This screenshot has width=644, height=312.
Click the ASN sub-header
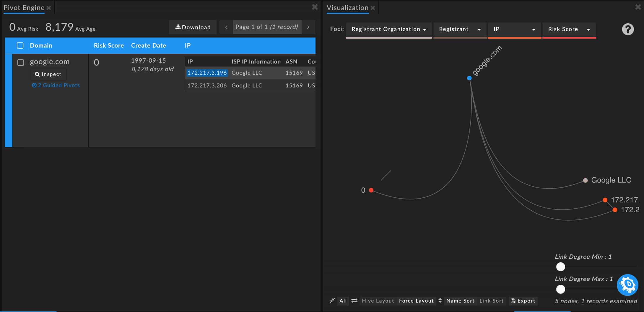291,61
